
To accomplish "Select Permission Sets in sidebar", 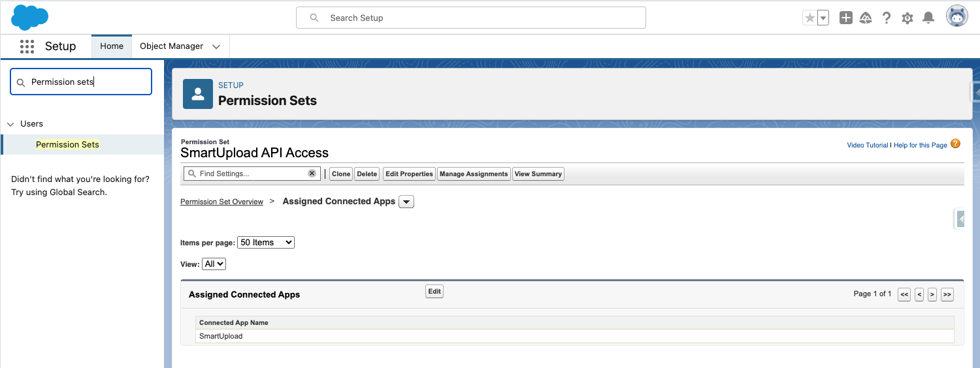I will 67,144.
